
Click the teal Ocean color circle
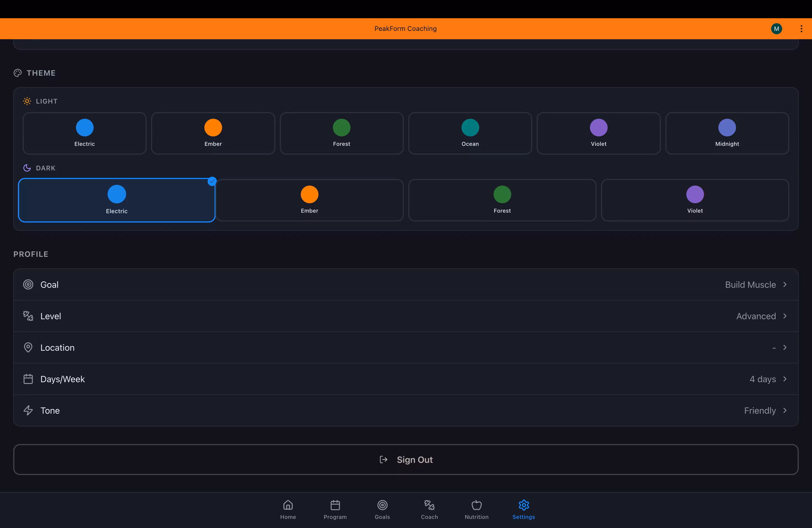[470, 128]
